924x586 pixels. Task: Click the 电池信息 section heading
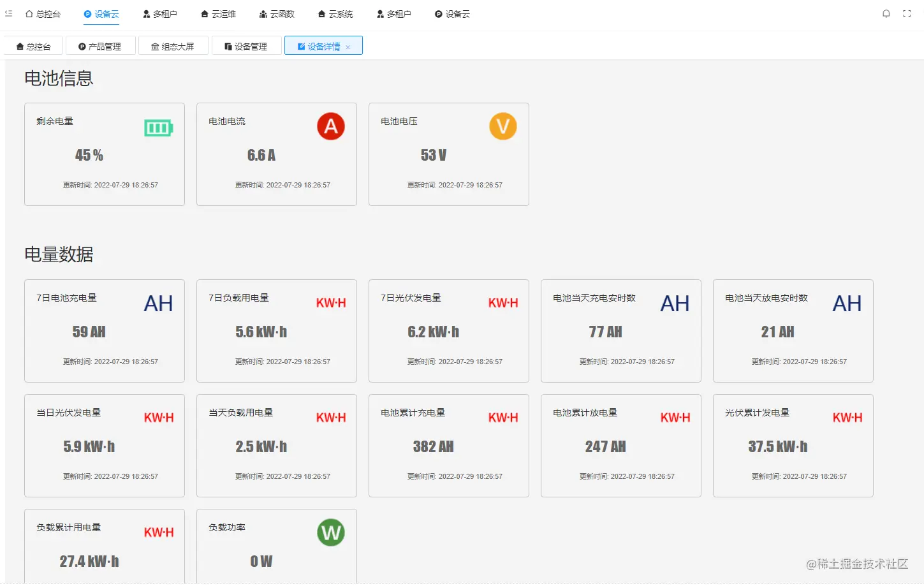pyautogui.click(x=59, y=78)
